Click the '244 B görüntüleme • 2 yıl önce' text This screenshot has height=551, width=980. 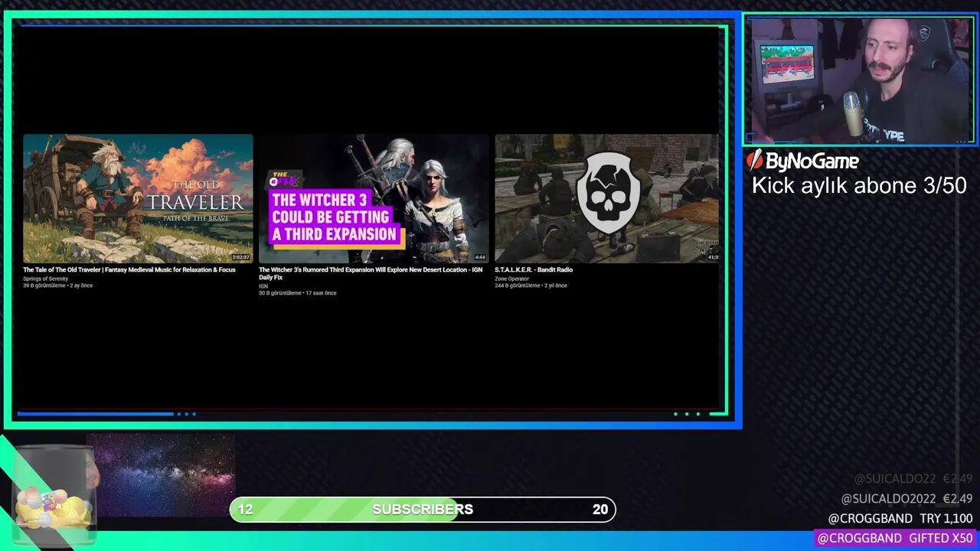point(531,285)
